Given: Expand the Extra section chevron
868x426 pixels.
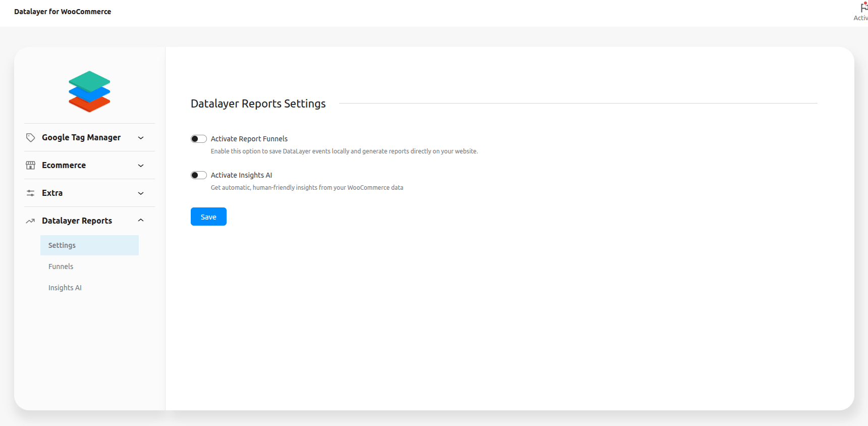Looking at the screenshot, I should 141,193.
